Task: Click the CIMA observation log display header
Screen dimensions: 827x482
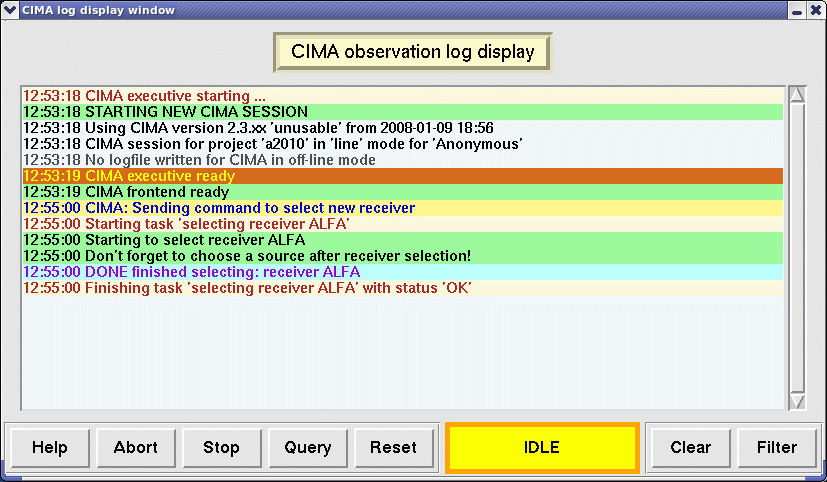Action: coord(412,52)
